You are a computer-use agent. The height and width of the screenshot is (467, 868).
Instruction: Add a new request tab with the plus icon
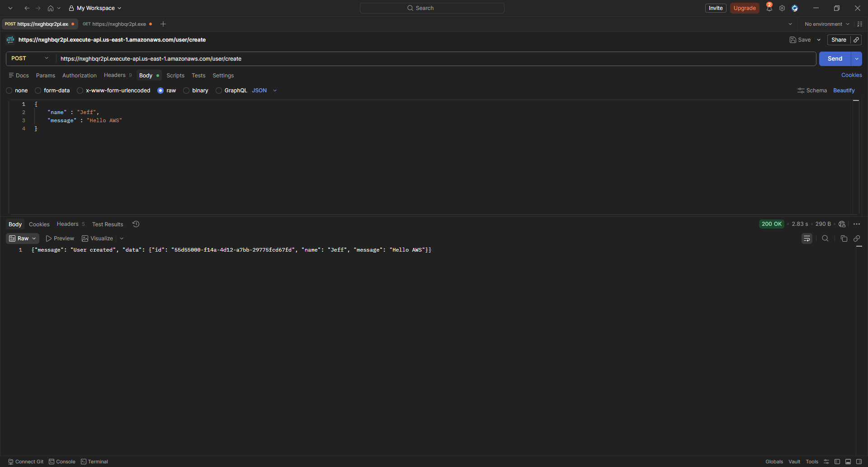click(x=163, y=24)
